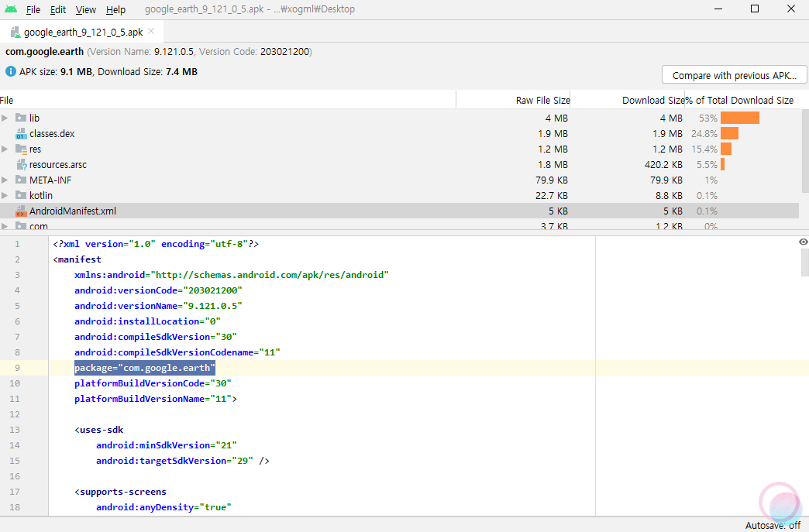The height and width of the screenshot is (532, 809).
Task: Select the resources.arsc row
Action: point(399,164)
